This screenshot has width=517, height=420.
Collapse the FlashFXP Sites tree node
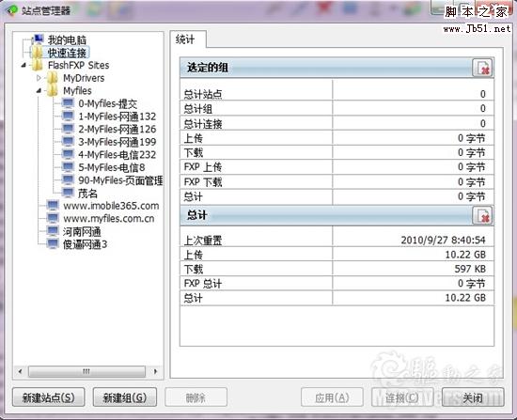(x=23, y=65)
